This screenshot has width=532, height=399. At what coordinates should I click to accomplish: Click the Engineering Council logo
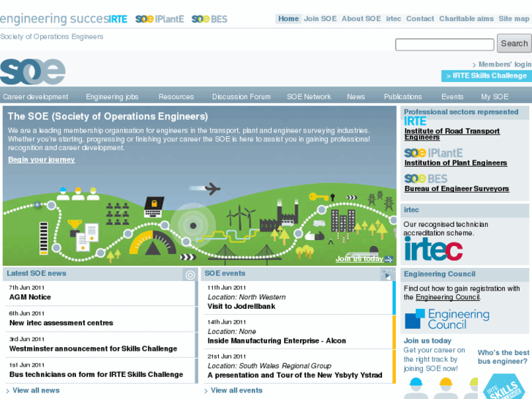click(447, 319)
